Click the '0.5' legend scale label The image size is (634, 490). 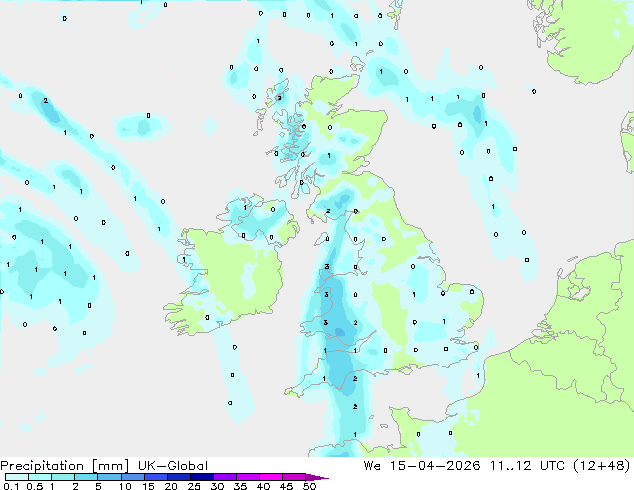(35, 486)
